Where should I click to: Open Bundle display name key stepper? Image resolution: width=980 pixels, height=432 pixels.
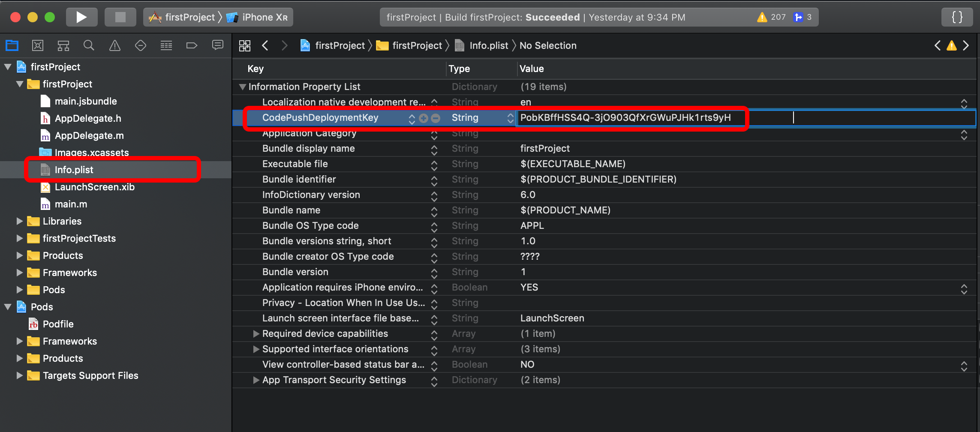[434, 150]
